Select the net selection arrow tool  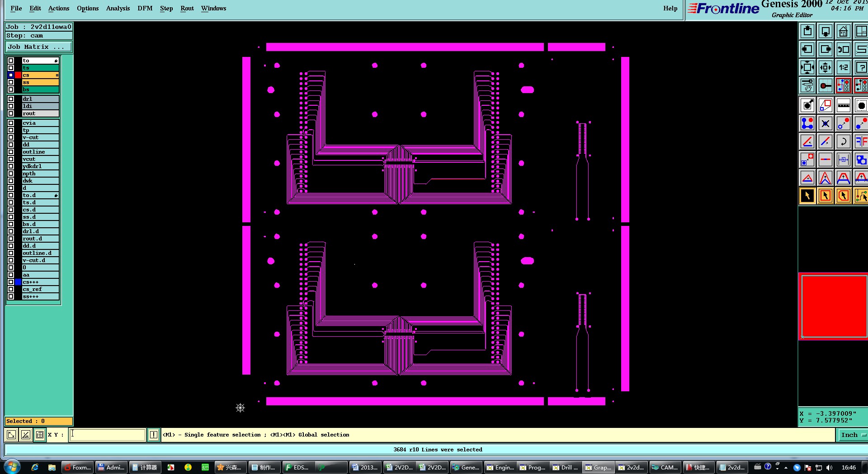(861, 196)
